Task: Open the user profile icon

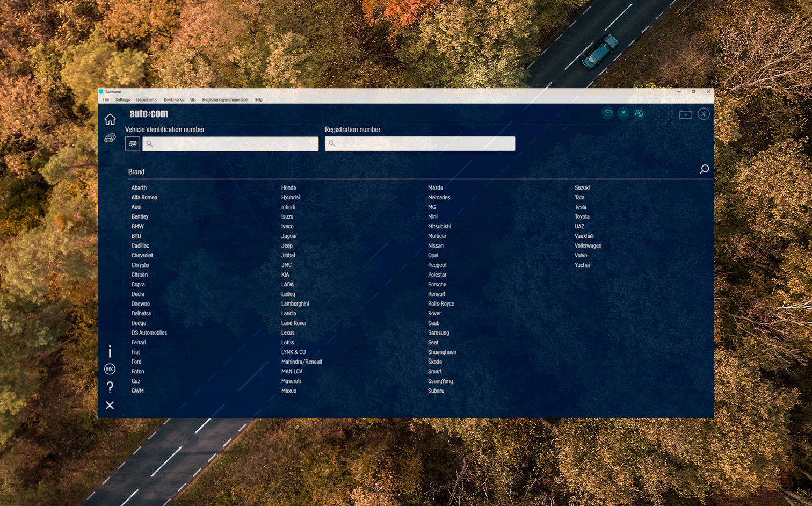Action: [x=624, y=113]
